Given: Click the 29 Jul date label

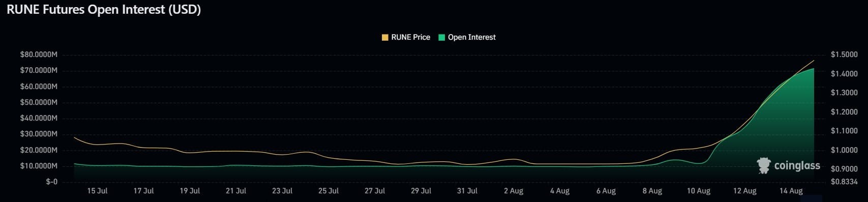Looking at the screenshot, I should tap(421, 191).
